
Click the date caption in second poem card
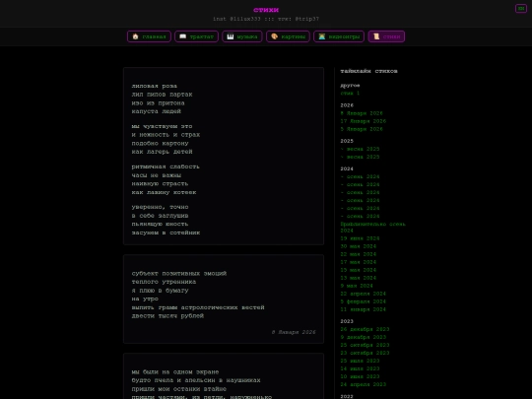[294, 332]
